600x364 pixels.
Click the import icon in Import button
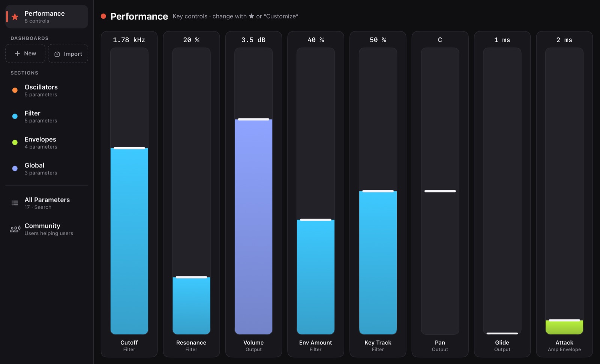tap(57, 54)
